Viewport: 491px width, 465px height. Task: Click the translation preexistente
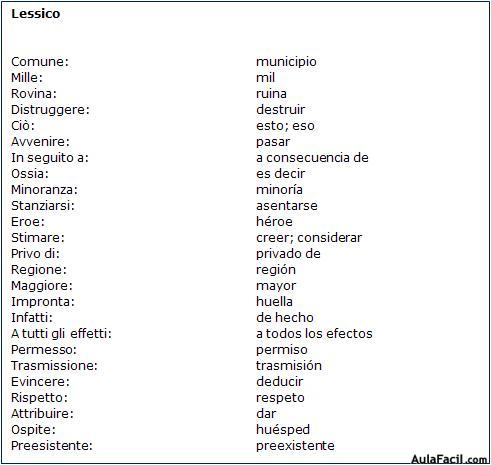click(x=295, y=446)
